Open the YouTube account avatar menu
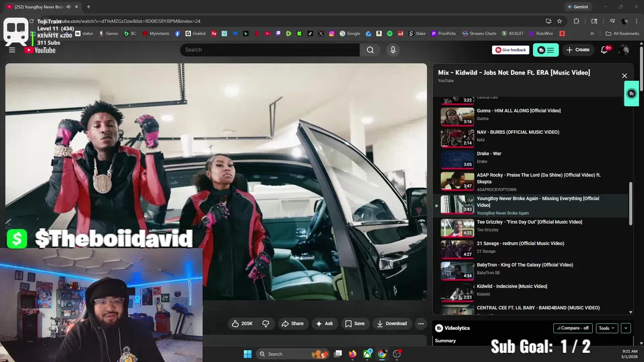 pos(624,50)
